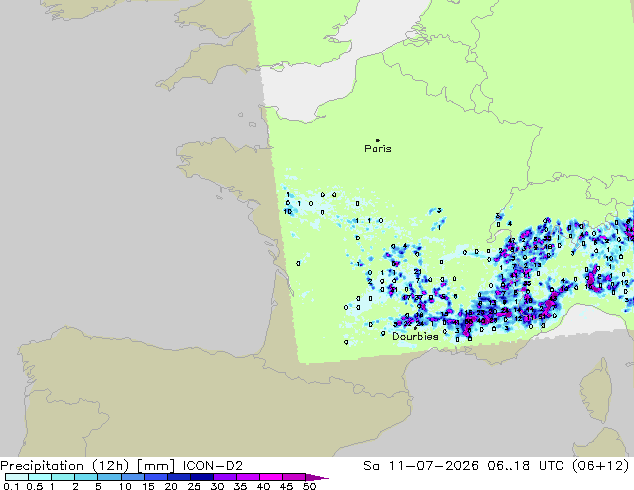Pick the 10–15 mm legend swatch
This screenshot has height=490, width=634.
click(132, 477)
